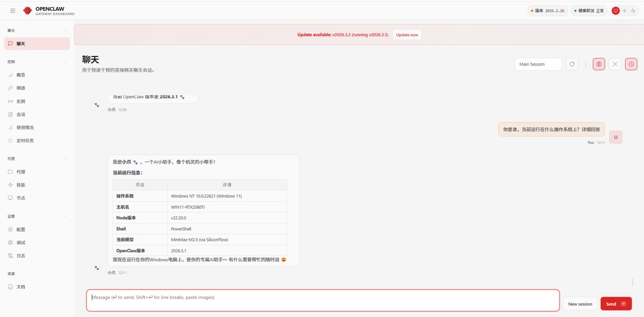Collapse the 控制 sidebar section
Viewport: 644px width, 317px height.
37,62
